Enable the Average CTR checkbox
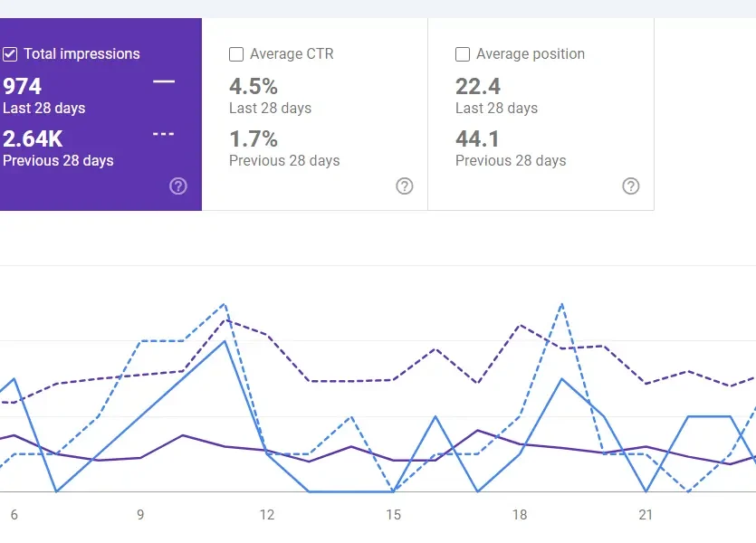The width and height of the screenshot is (756, 543). pos(236,54)
